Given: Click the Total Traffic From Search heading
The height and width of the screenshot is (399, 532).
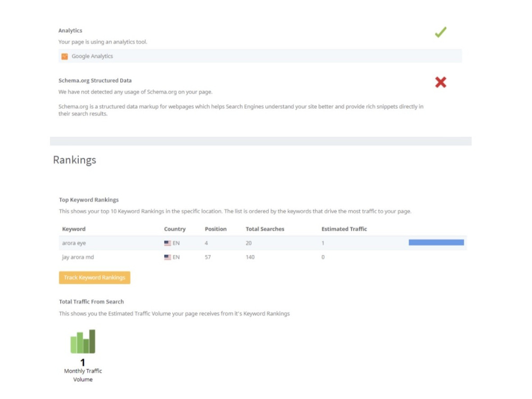Looking at the screenshot, I should tap(92, 302).
